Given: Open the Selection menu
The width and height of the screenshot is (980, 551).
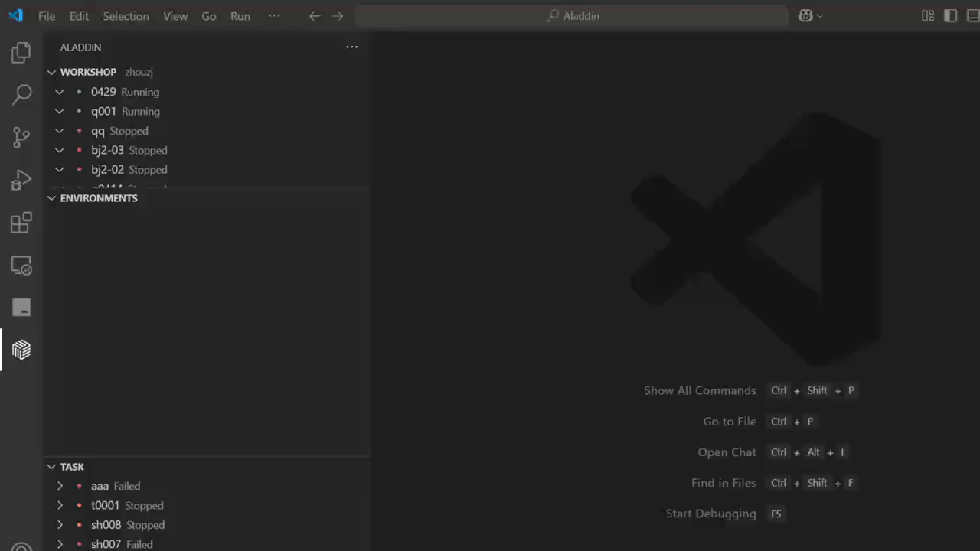Looking at the screenshot, I should click(126, 16).
